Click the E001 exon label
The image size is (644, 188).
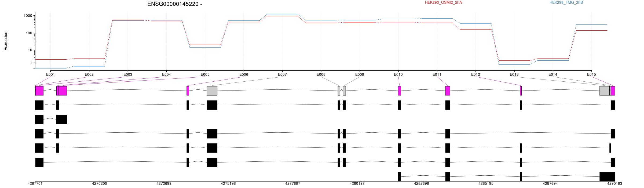[x=50, y=74]
